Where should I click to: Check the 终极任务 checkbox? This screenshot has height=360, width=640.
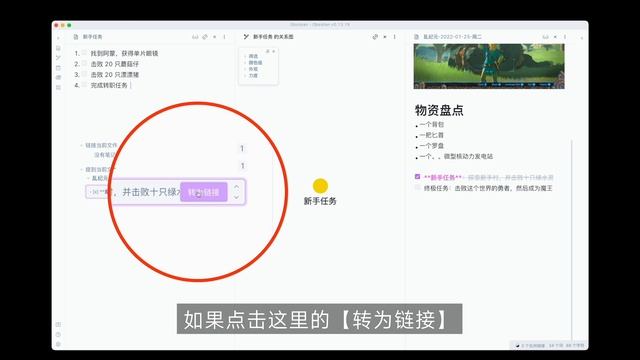(x=417, y=187)
